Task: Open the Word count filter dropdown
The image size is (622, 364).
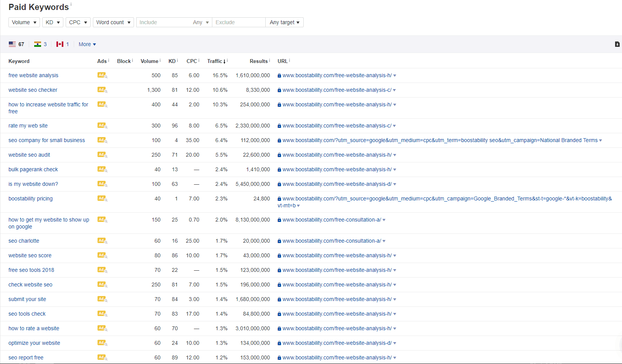Action: [x=113, y=22]
